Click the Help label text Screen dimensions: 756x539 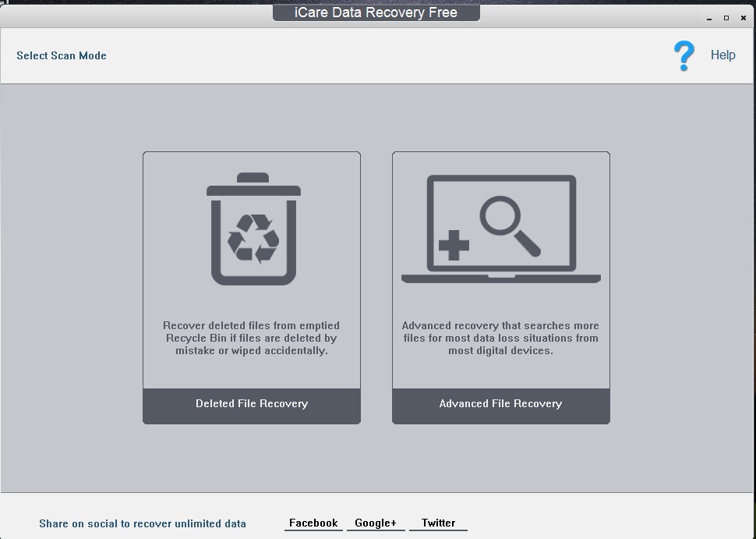coord(722,55)
